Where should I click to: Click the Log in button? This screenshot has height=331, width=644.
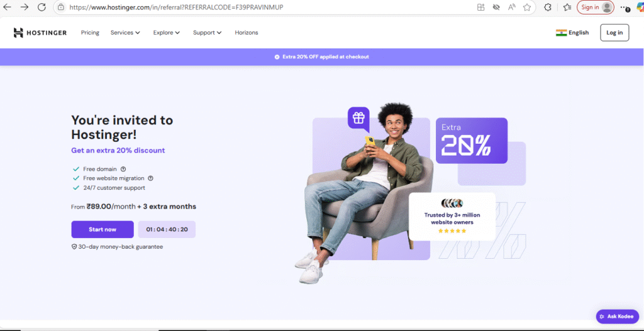point(614,33)
